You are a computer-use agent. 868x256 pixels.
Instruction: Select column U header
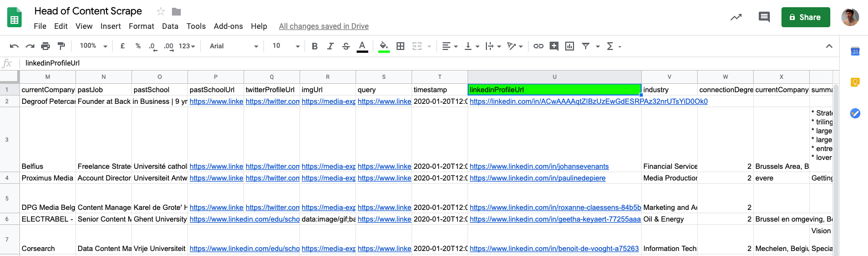(555, 77)
